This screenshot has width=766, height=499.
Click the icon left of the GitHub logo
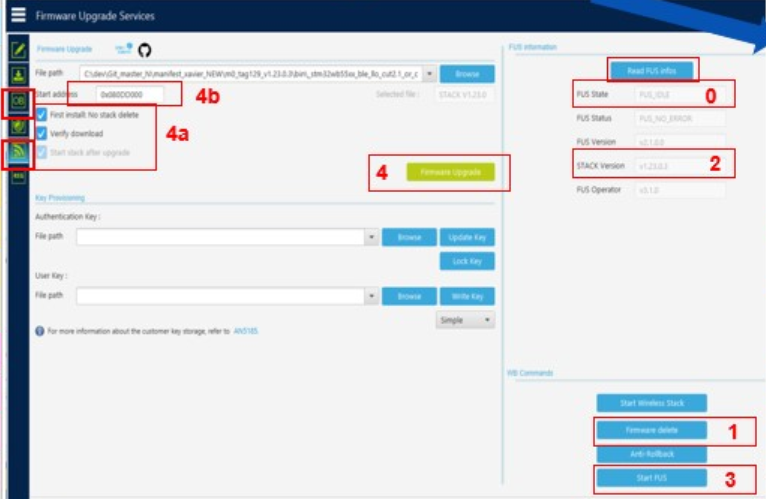click(x=124, y=48)
